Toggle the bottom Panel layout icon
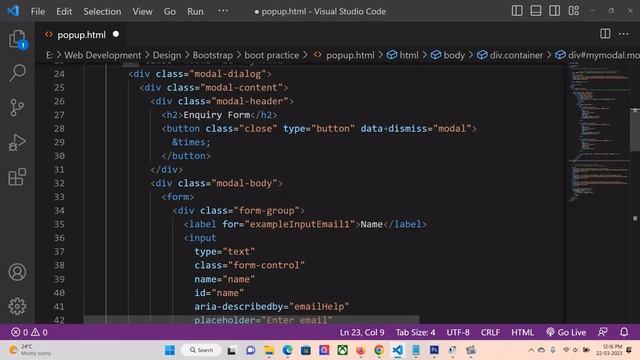This screenshot has width=640, height=360. [x=536, y=11]
